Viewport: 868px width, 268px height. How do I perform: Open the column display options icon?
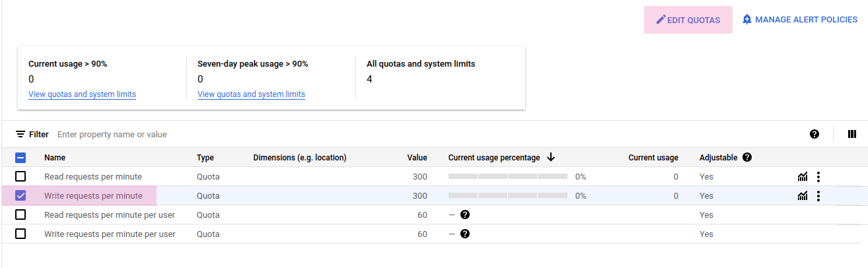coord(852,135)
